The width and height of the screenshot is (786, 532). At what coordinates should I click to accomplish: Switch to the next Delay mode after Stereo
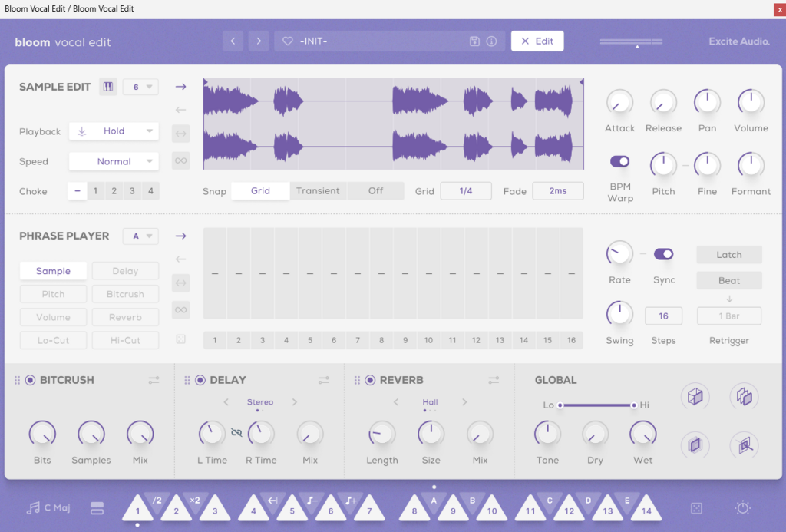294,401
